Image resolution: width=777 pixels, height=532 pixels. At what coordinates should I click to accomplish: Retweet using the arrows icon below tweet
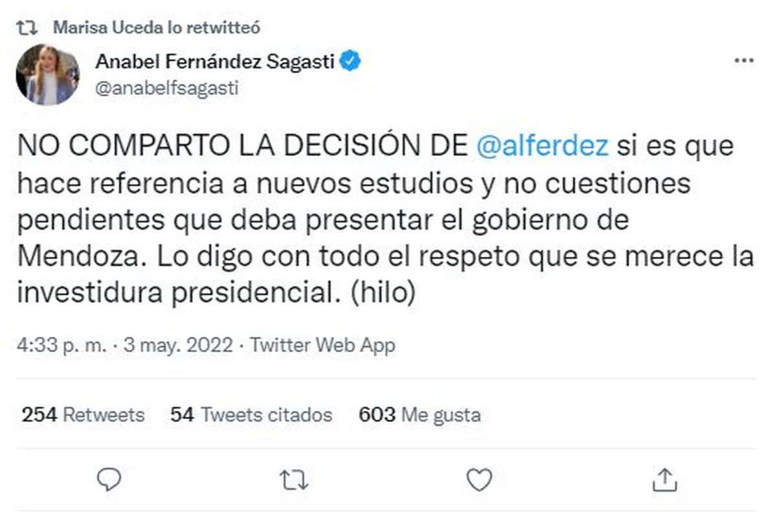(294, 480)
